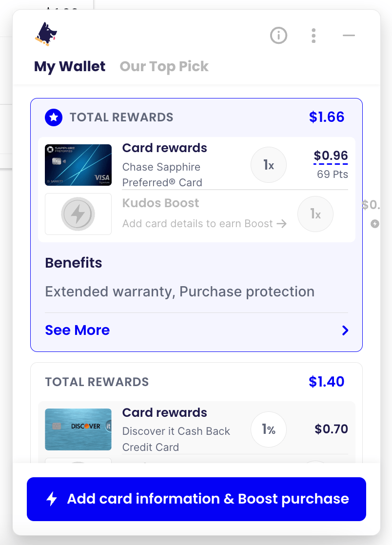392x545 pixels.
Task: Click the small plus badge on the right edge
Action: (375, 224)
